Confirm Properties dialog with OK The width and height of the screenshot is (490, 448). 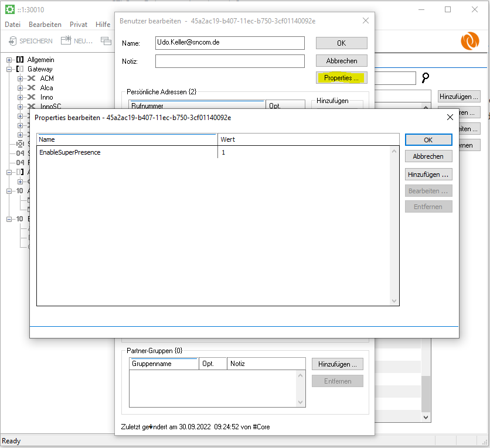[x=428, y=140]
